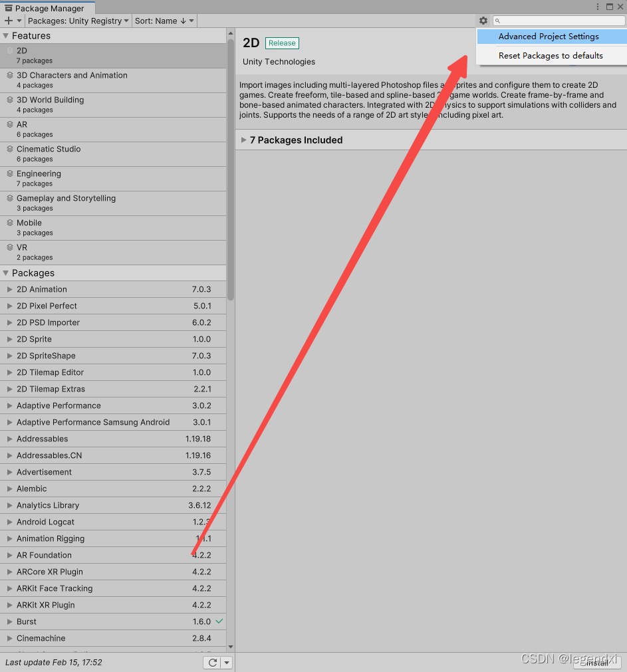The image size is (627, 672).
Task: Select the Analytics Library package
Action: pyautogui.click(x=113, y=505)
